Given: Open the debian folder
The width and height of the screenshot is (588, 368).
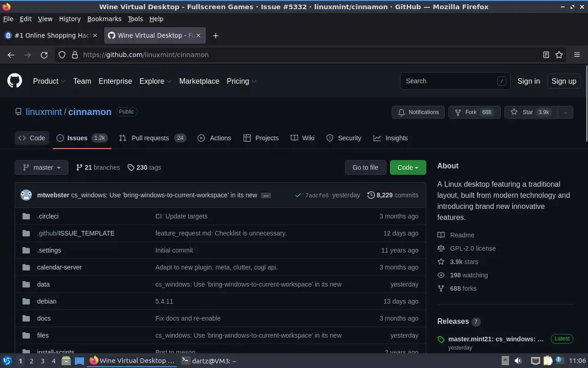Looking at the screenshot, I should point(47,301).
